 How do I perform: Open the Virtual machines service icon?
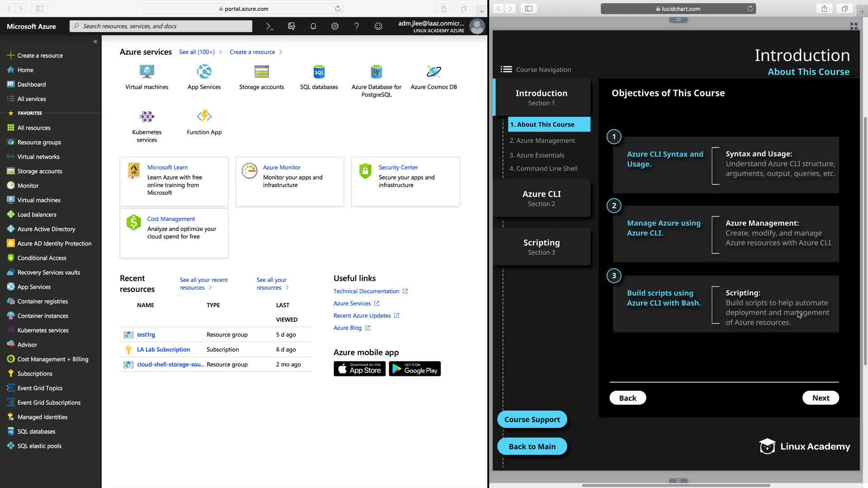tap(146, 72)
